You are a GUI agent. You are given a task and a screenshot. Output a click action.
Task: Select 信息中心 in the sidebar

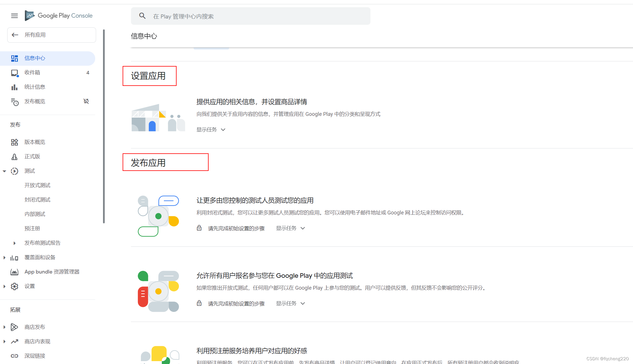(35, 58)
